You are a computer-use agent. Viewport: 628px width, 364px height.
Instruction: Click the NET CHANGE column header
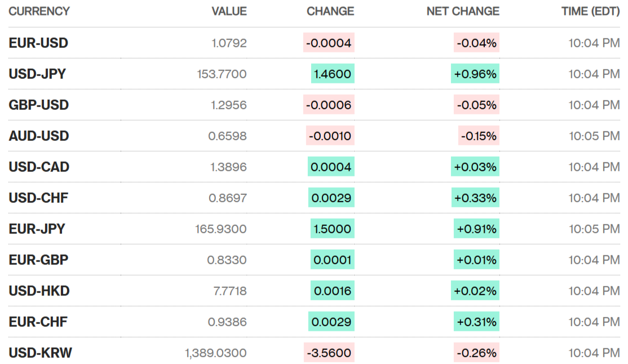point(463,11)
